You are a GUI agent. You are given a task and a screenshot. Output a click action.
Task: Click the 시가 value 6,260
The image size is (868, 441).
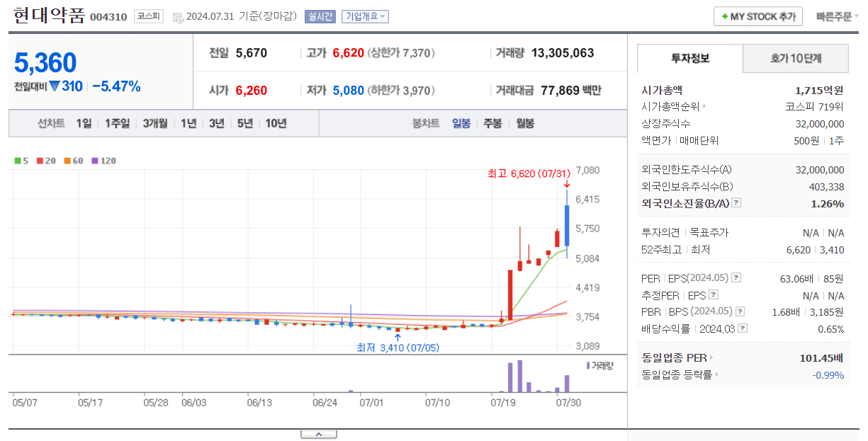tap(252, 91)
